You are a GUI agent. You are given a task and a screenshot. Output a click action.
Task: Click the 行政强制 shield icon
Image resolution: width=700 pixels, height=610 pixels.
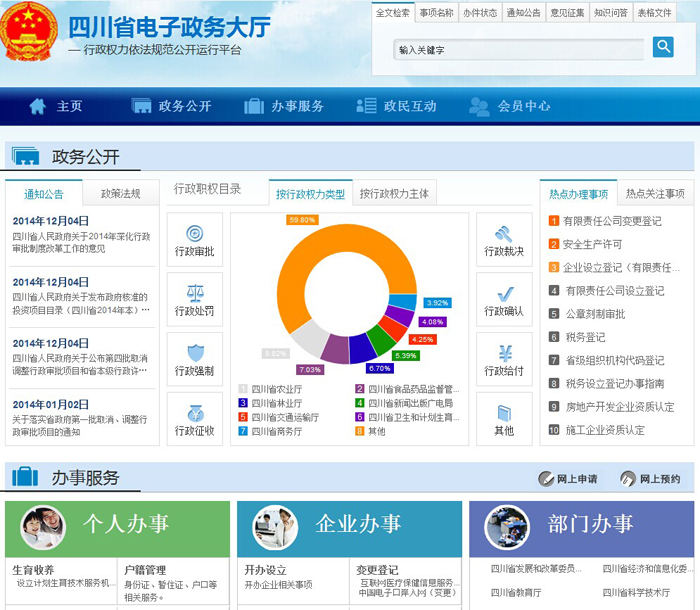pos(194,360)
